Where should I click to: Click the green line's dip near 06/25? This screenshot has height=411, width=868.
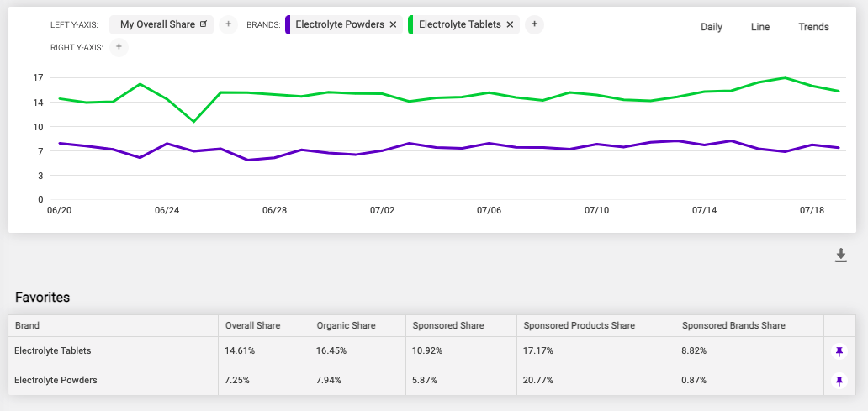point(193,121)
